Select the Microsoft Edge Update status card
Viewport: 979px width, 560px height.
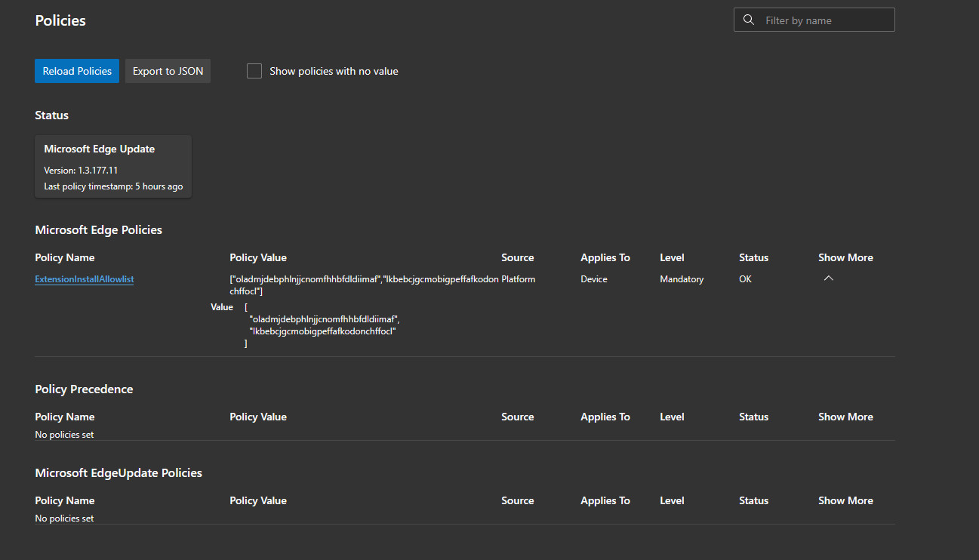click(x=112, y=166)
